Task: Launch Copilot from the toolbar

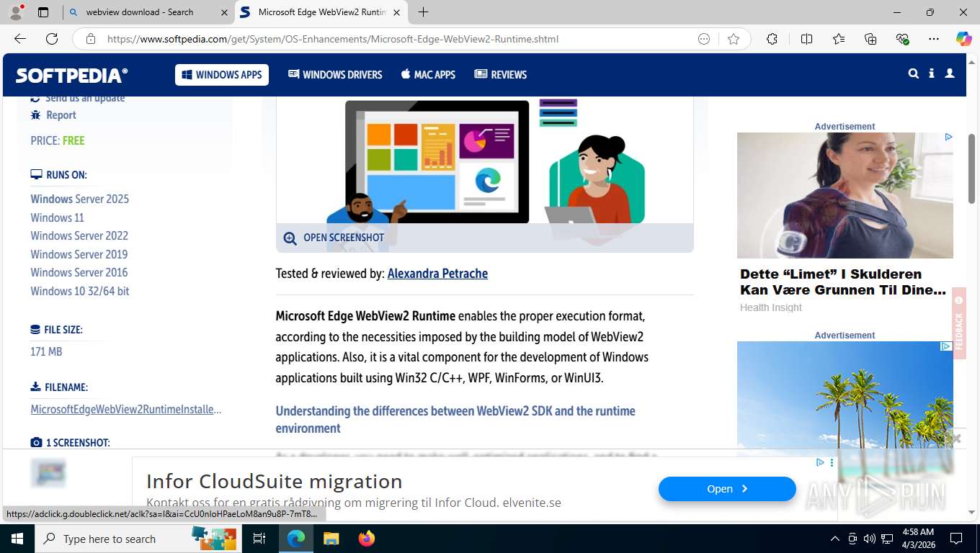Action: [x=963, y=39]
